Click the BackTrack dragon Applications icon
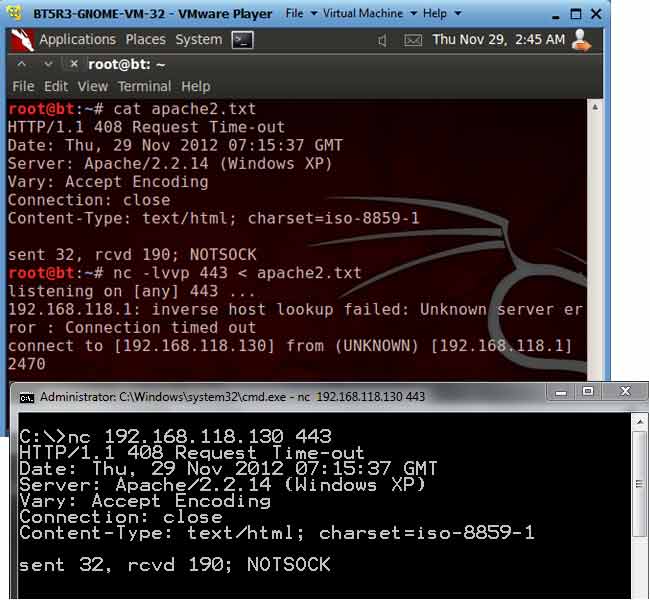650x600 pixels. [22, 40]
